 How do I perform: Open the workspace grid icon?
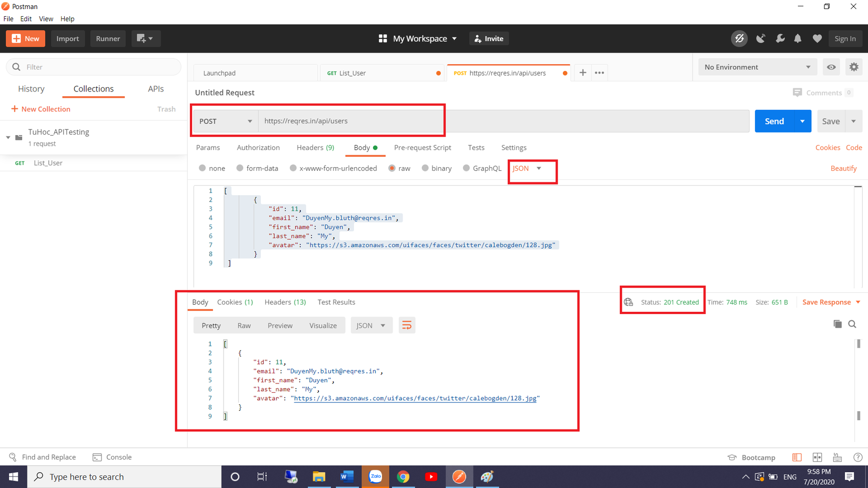[383, 38]
